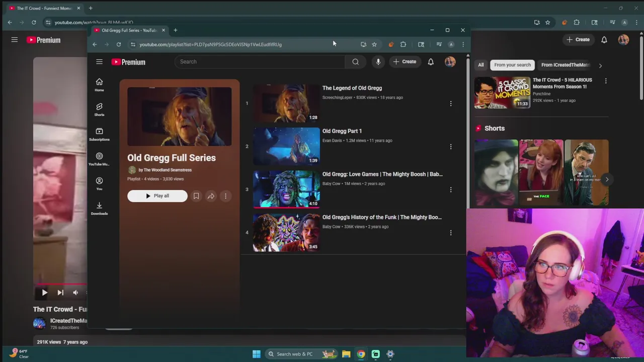
Task: Open options menu for The Legend of Old Gregg
Action: pyautogui.click(x=451, y=104)
